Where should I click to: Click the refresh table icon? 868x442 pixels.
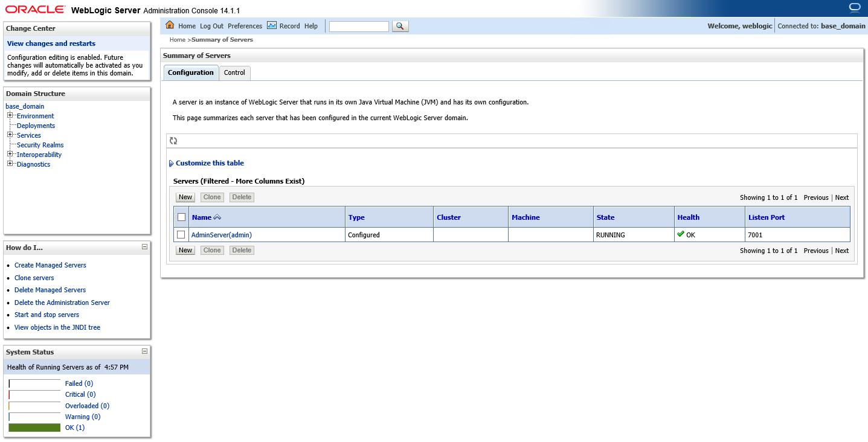[x=173, y=141]
